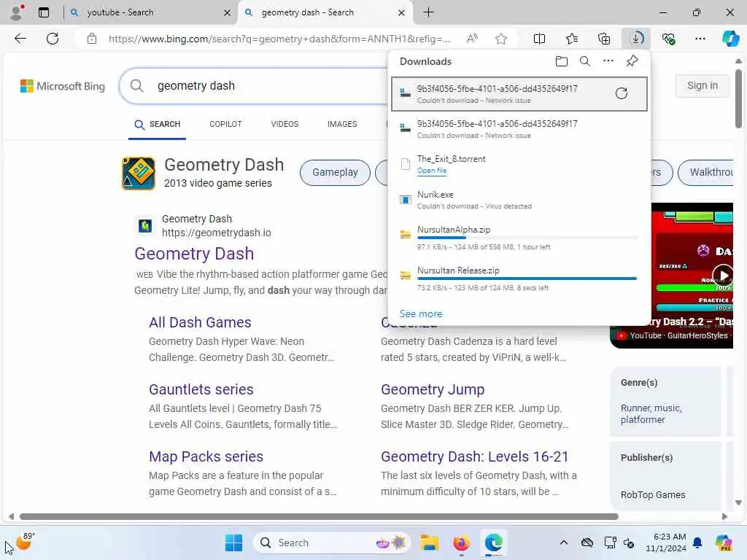Open Firefox from taskbar
The width and height of the screenshot is (747, 560).
click(x=461, y=542)
